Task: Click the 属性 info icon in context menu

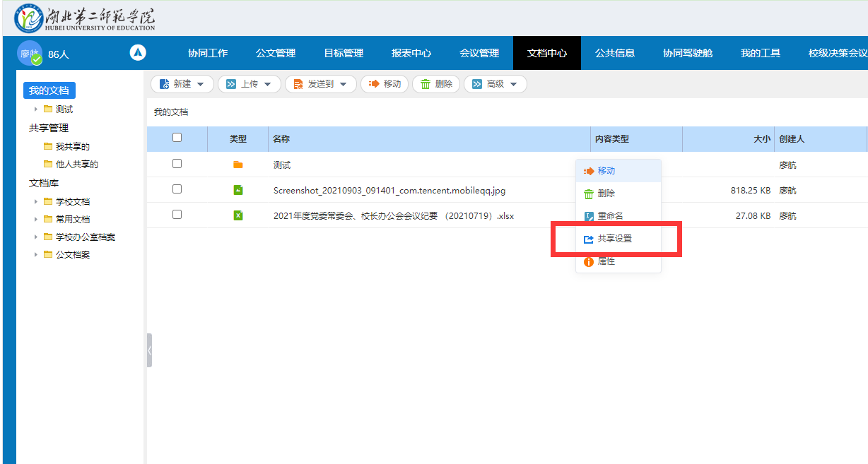Action: pos(588,261)
